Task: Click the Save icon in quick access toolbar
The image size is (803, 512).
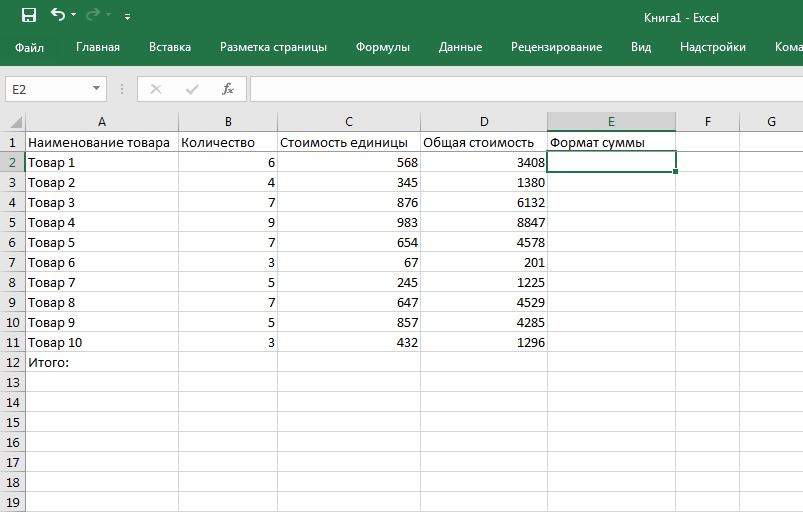Action: [29, 16]
